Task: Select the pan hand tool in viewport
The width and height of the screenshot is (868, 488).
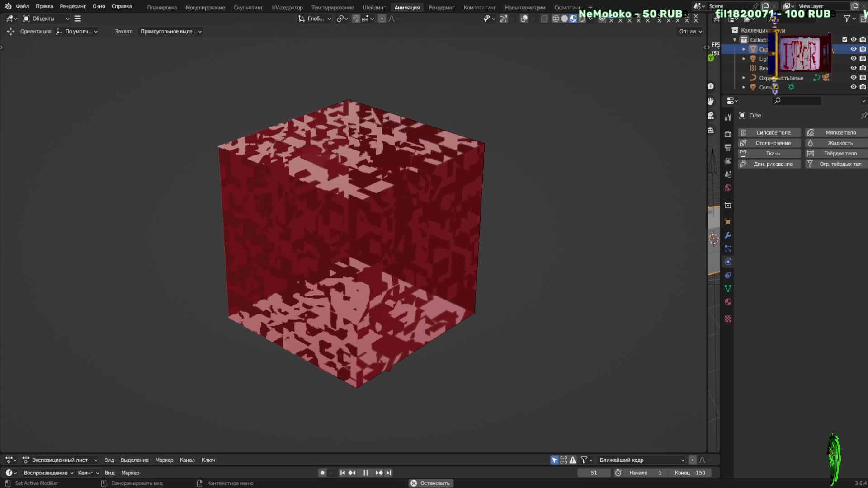Action: [x=711, y=101]
